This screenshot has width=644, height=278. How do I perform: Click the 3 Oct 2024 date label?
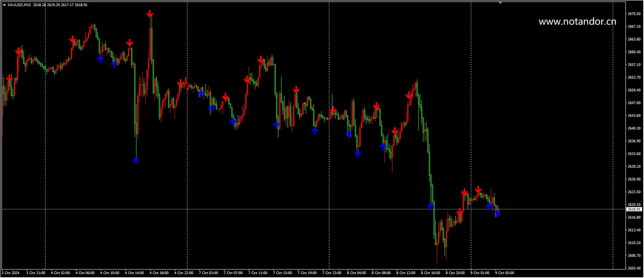[x=11, y=273]
